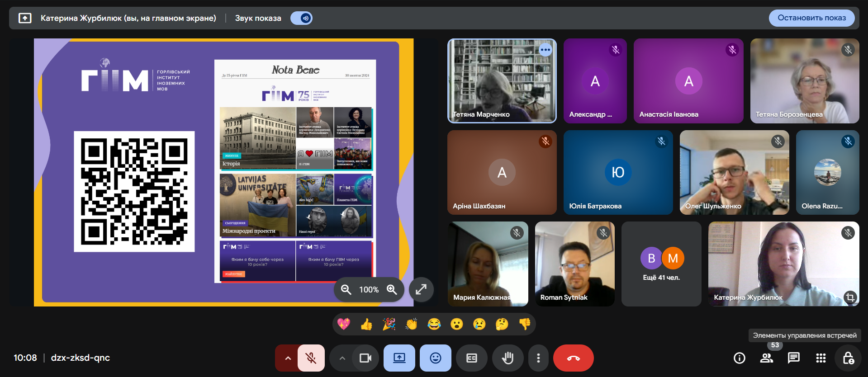Open host controls lock icon

point(848,358)
